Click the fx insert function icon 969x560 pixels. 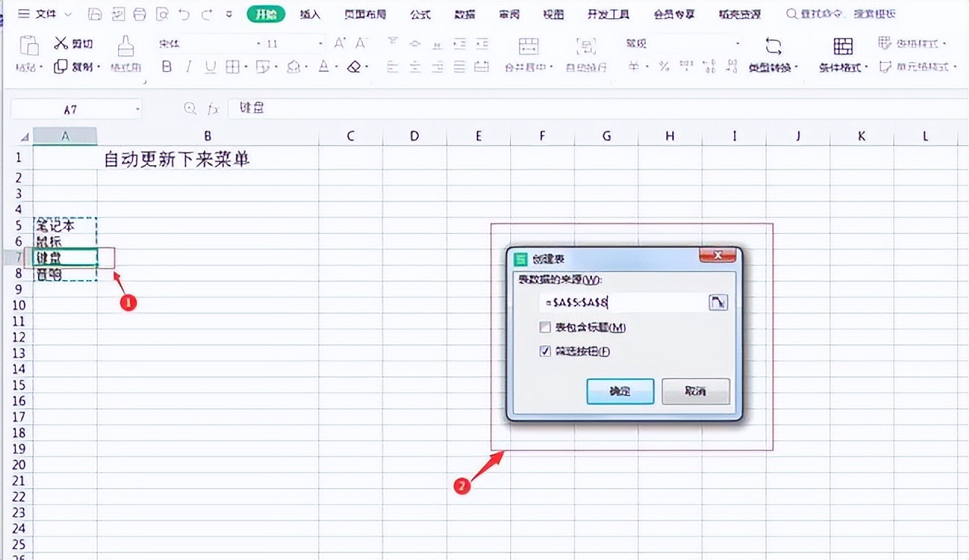(x=213, y=110)
